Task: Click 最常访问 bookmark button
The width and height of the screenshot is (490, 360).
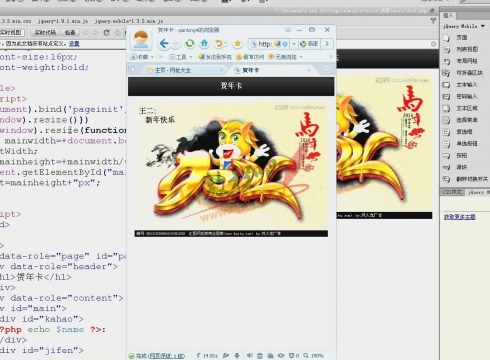Action: 250,57
